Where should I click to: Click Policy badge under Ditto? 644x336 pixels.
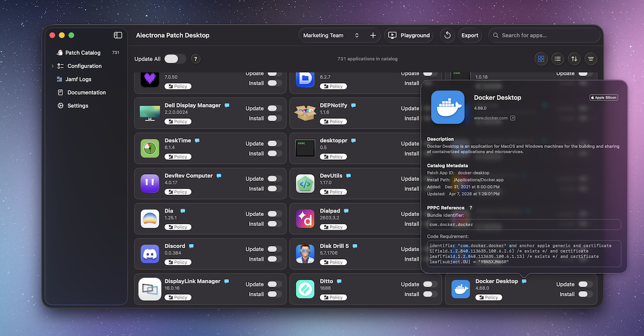(x=334, y=297)
